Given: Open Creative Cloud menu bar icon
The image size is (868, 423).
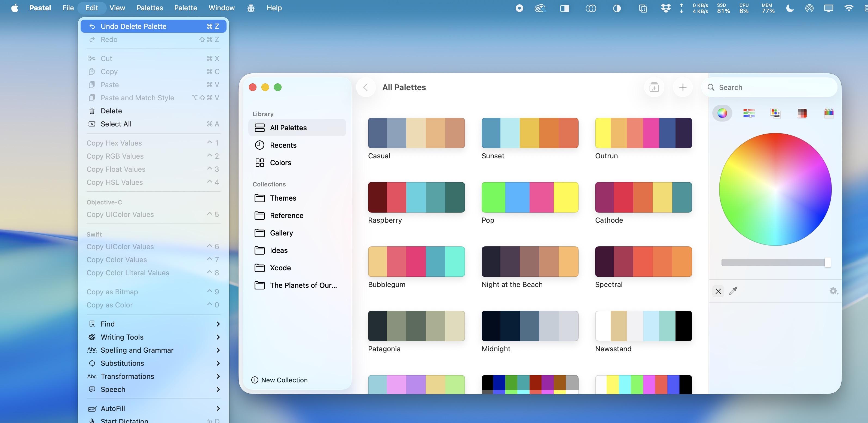Looking at the screenshot, I should point(540,8).
